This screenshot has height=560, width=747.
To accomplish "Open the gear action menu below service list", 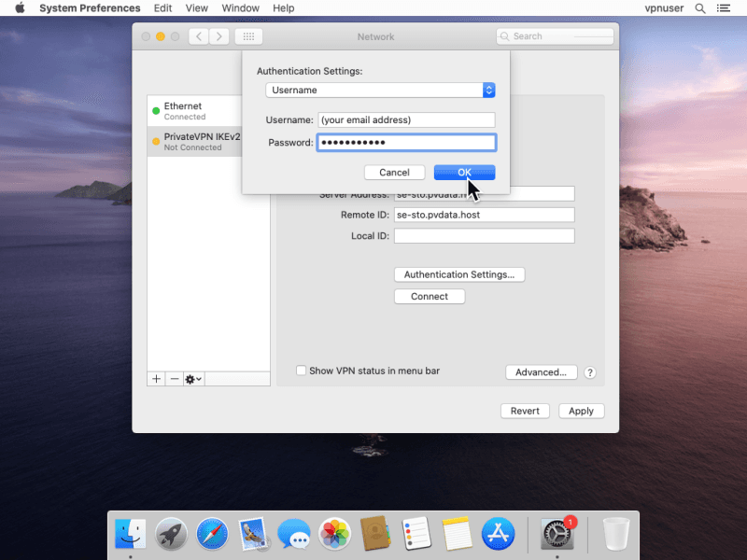I will 193,379.
